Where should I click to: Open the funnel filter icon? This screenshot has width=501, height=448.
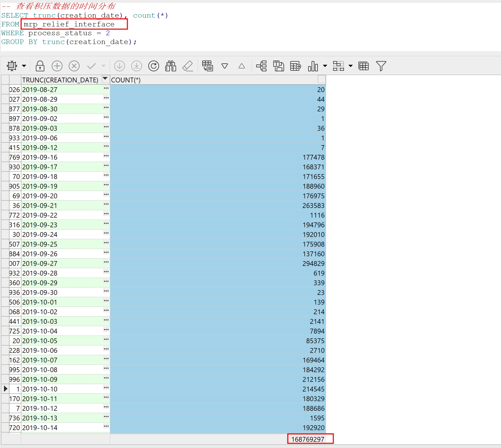point(381,66)
